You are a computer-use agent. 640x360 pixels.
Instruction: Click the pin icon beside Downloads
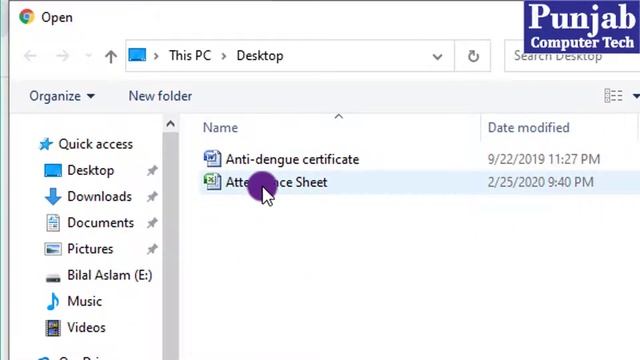coord(152,197)
